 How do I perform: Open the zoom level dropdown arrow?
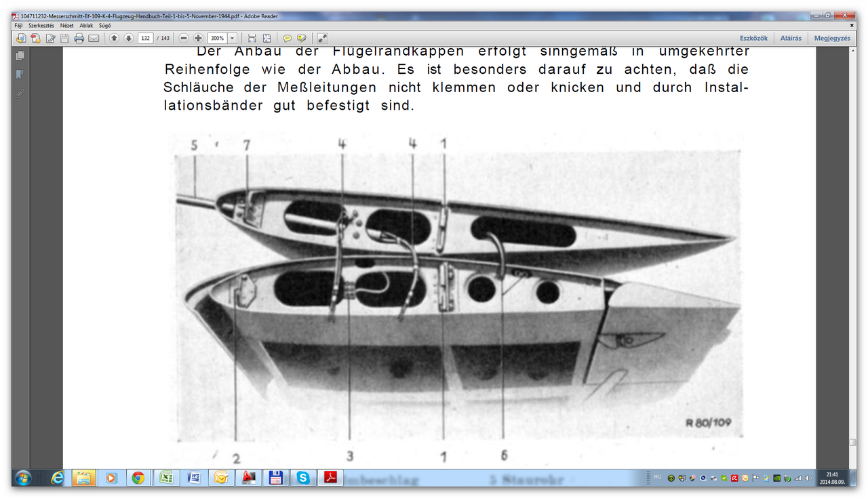click(233, 39)
